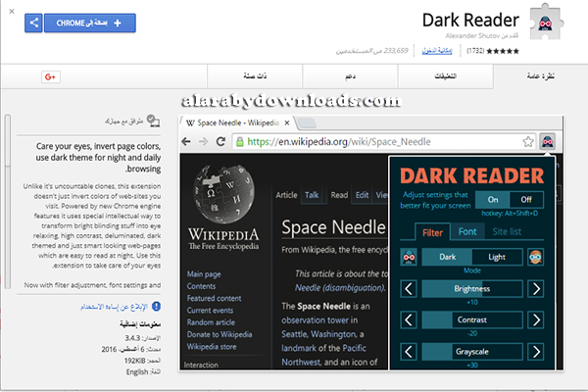This screenshot has width=588, height=392.
Task: Click the green secure padlock icon
Action: 240,142
